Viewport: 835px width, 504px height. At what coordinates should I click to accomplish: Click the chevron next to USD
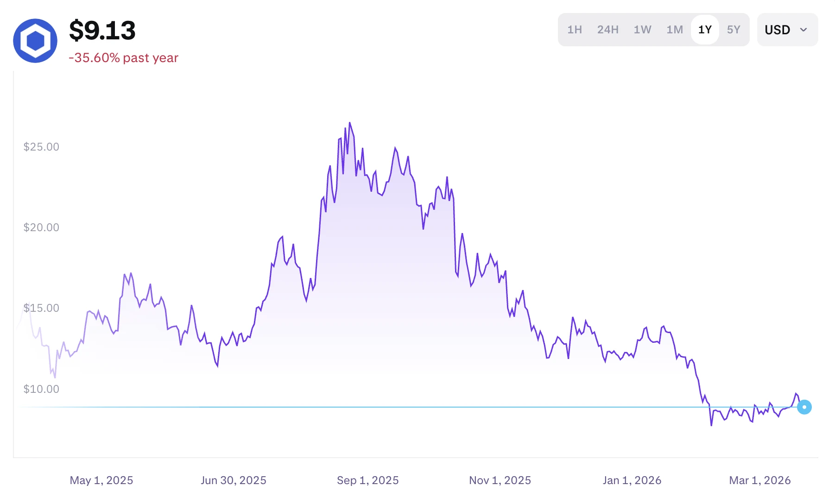(x=803, y=30)
